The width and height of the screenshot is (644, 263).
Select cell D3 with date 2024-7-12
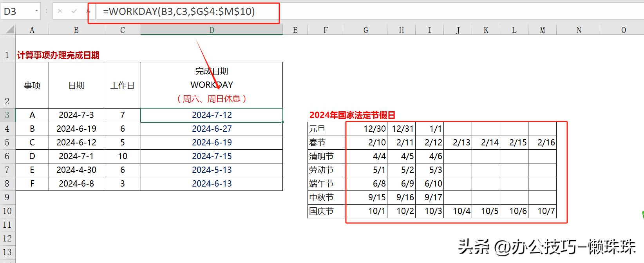click(212, 115)
